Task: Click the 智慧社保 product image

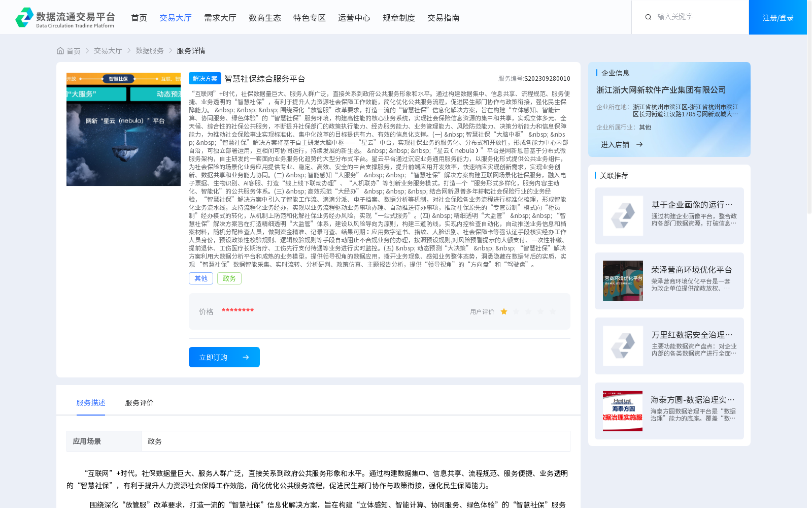Action: [123, 130]
